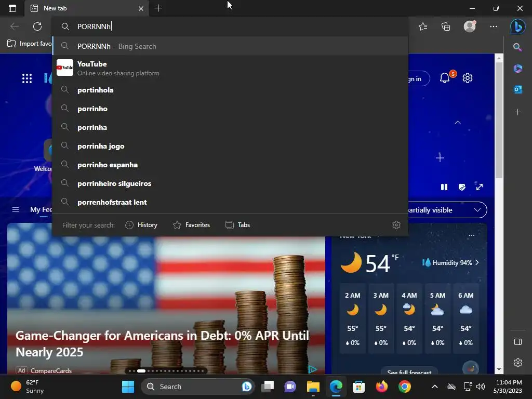Launch Google Chrome from taskbar

404,387
